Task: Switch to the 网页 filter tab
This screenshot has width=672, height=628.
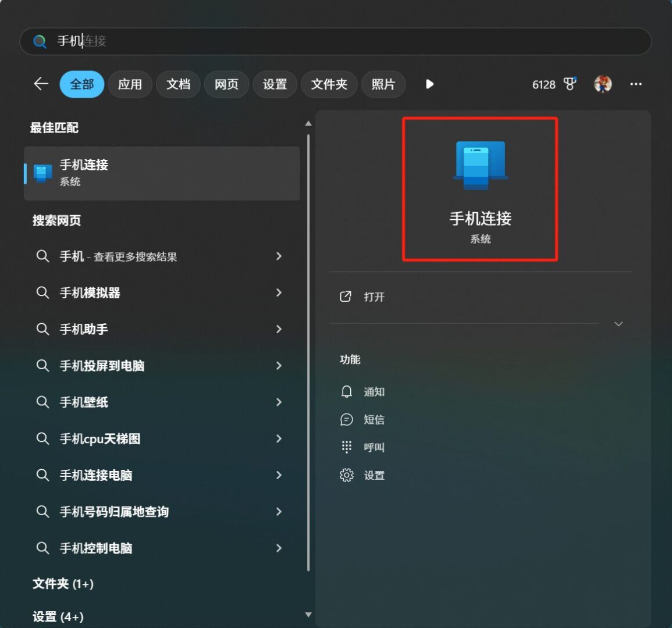Action: coord(226,84)
